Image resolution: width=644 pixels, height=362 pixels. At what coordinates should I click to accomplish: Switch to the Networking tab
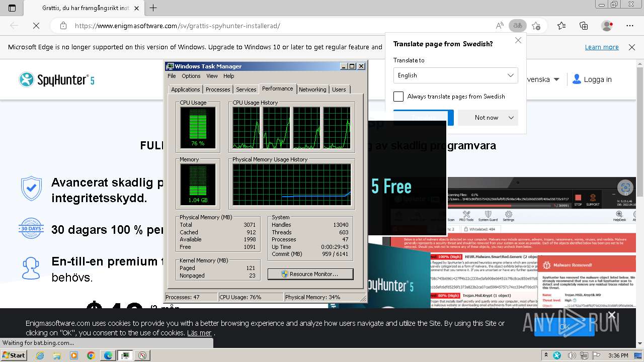[x=312, y=89]
